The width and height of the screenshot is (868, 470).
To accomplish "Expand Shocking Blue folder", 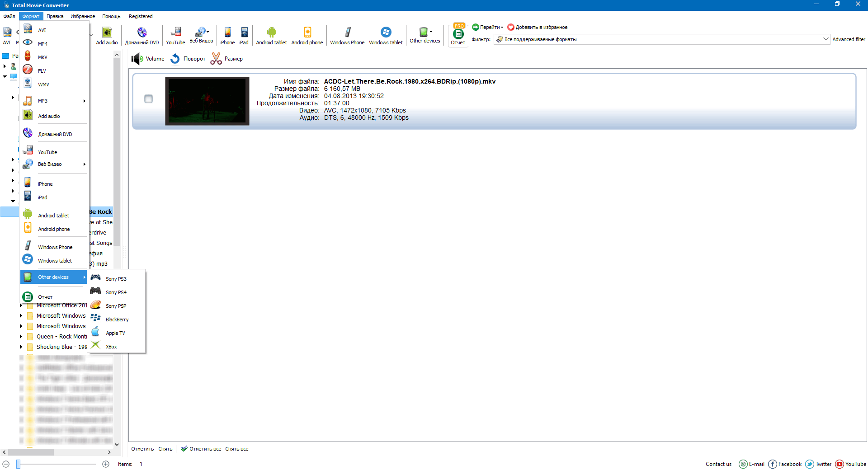I will [21, 347].
